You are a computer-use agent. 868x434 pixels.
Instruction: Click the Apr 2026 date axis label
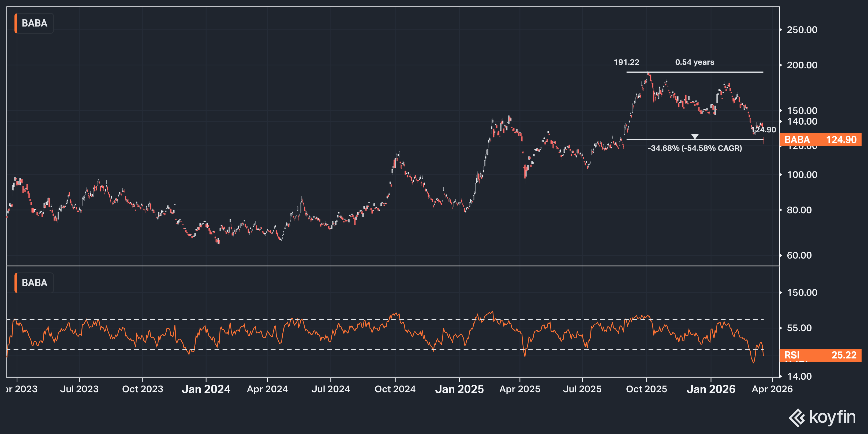coord(772,389)
